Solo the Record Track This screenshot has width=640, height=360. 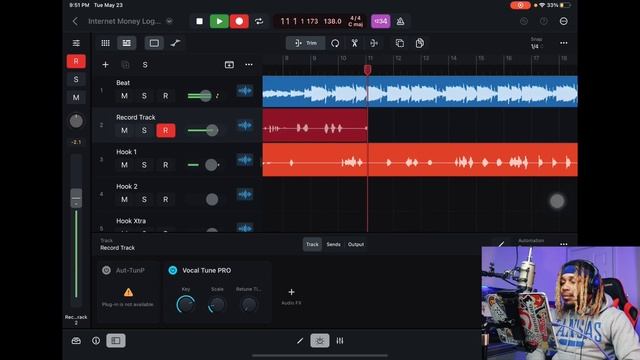[x=144, y=131]
